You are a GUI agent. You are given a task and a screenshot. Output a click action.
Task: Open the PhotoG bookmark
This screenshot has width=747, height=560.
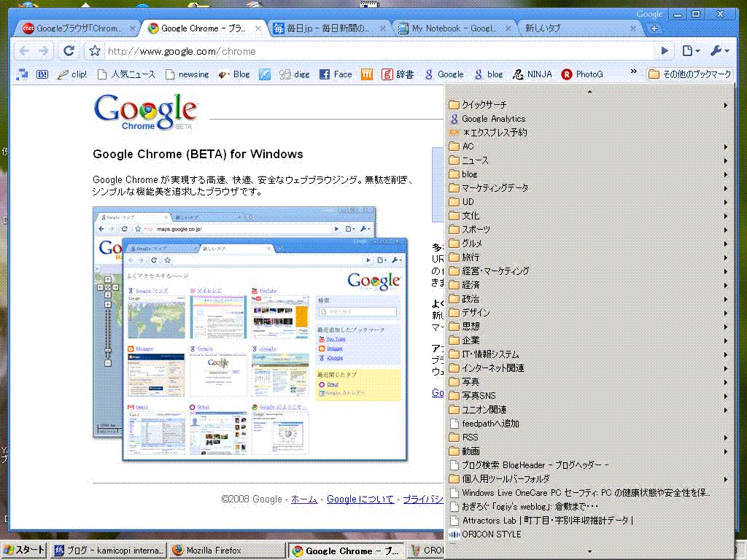[x=582, y=74]
